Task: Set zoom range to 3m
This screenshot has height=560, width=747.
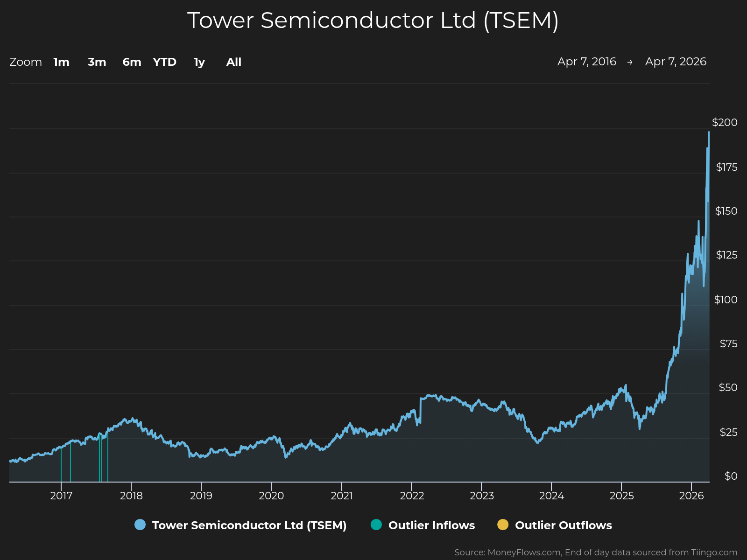Action: point(97,62)
